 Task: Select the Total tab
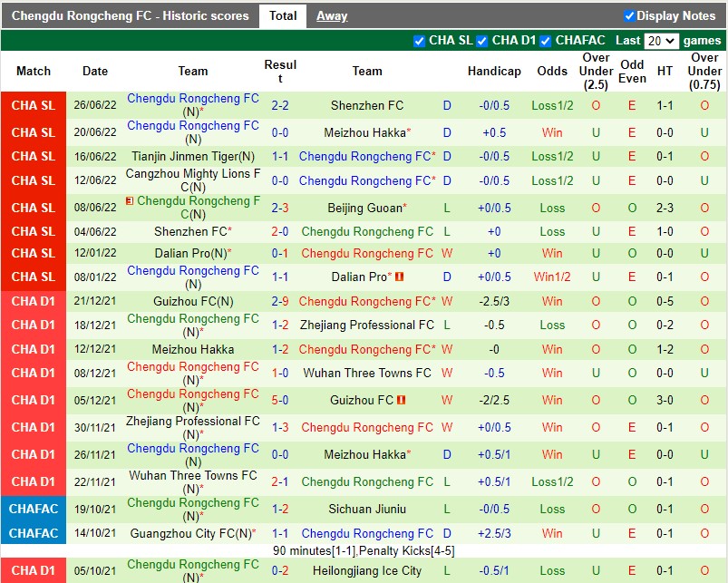[x=284, y=15]
